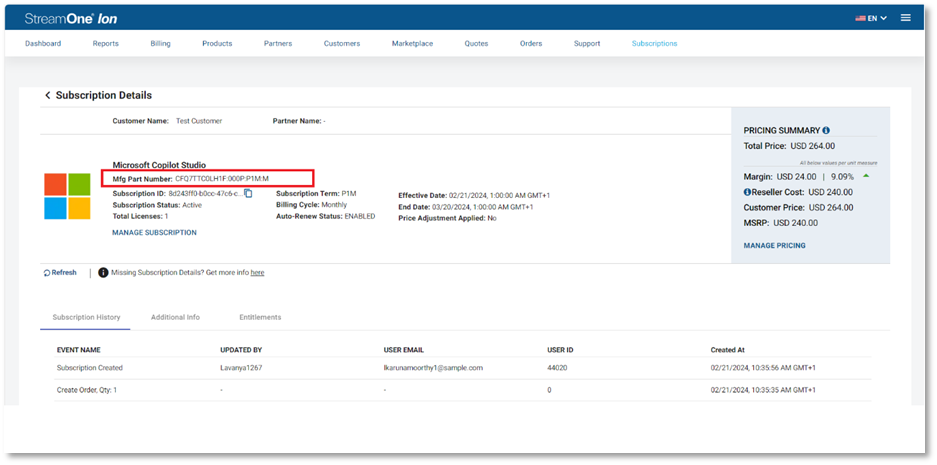Click the back chevron beside Subscription Details
The image size is (937, 465).
pyautogui.click(x=48, y=96)
